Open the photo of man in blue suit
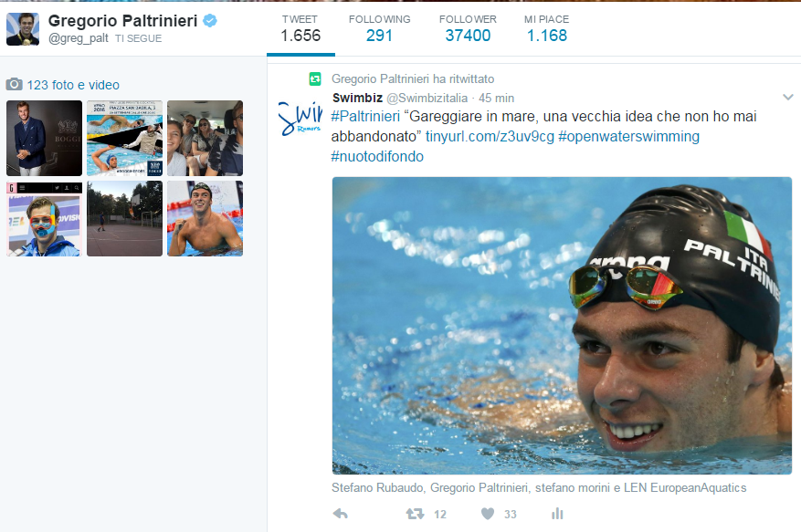 [x=44, y=138]
